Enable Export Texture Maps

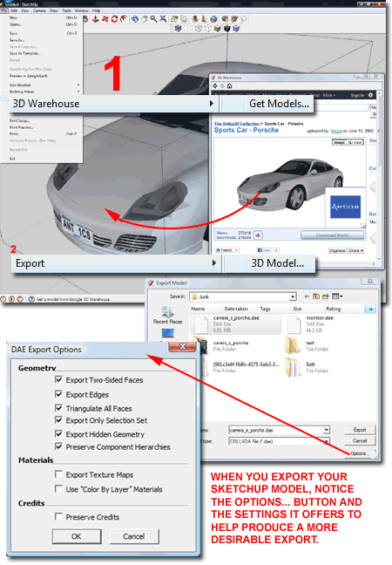click(58, 474)
